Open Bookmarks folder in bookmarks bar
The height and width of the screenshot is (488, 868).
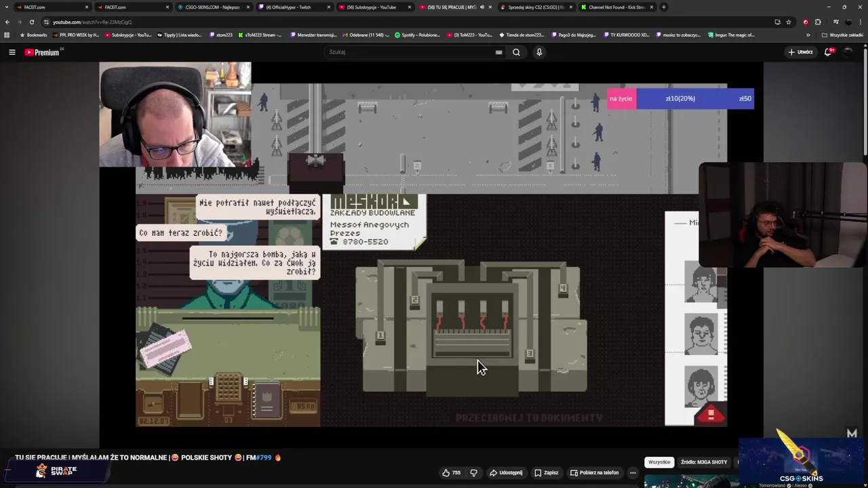pos(33,35)
